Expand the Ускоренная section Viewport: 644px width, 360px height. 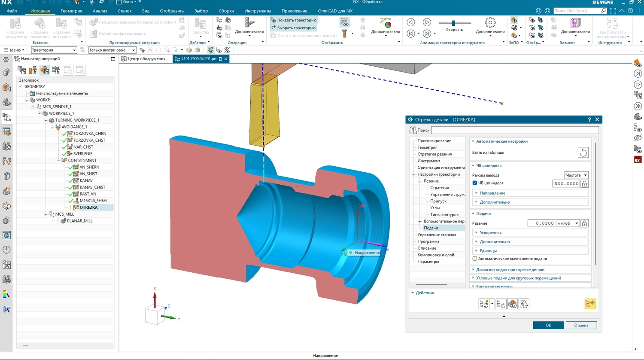pos(490,233)
